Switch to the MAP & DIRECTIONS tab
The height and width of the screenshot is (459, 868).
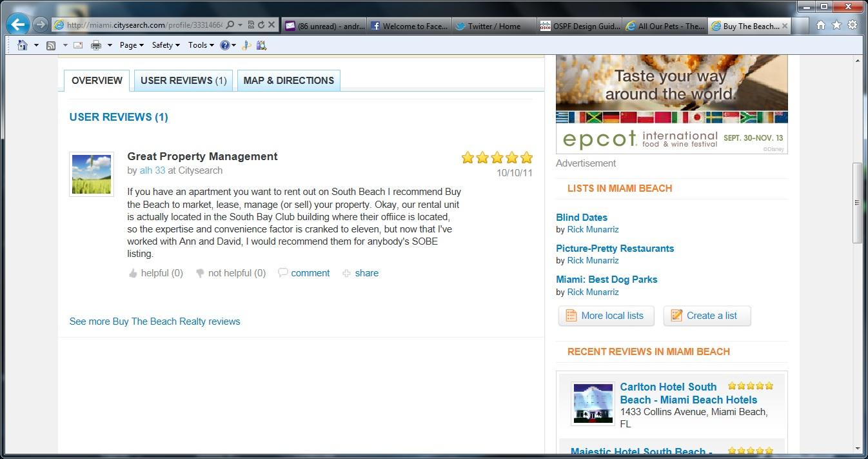pyautogui.click(x=288, y=81)
